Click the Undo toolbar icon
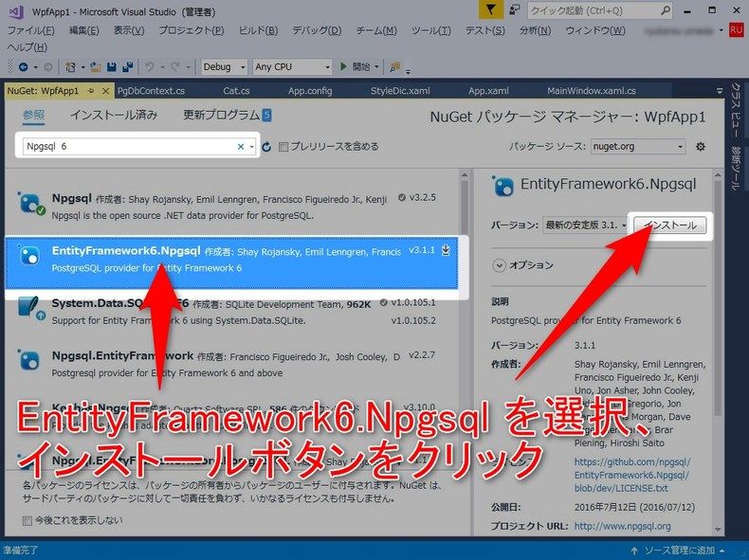Viewport: 749px width, 560px height. (150, 67)
